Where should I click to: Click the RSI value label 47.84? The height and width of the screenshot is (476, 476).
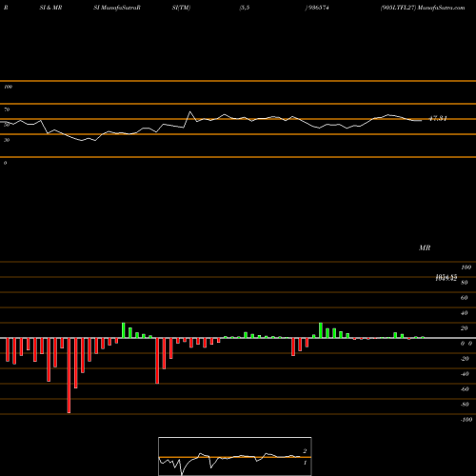coord(438,118)
